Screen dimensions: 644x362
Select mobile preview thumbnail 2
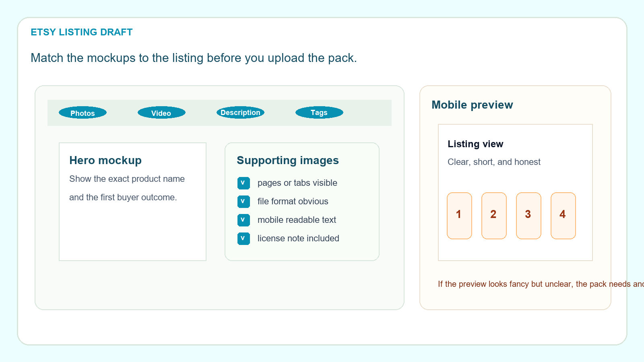coord(494,216)
